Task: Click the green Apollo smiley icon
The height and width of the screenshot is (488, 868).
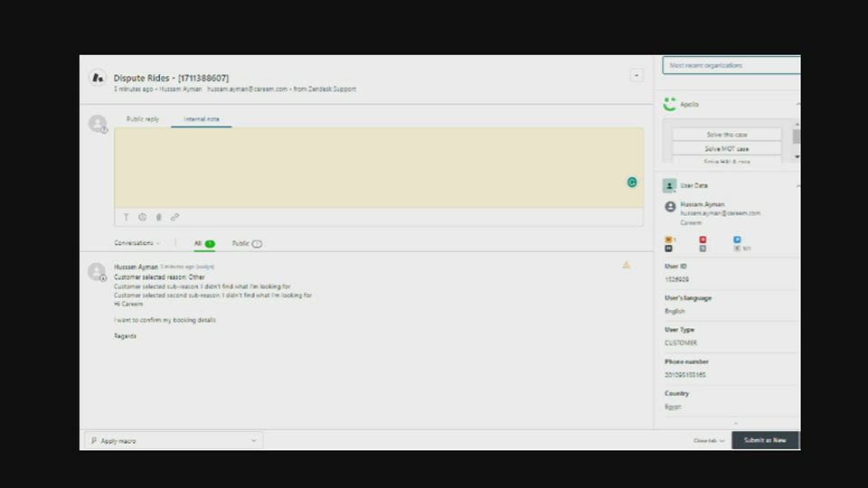Action: (670, 104)
